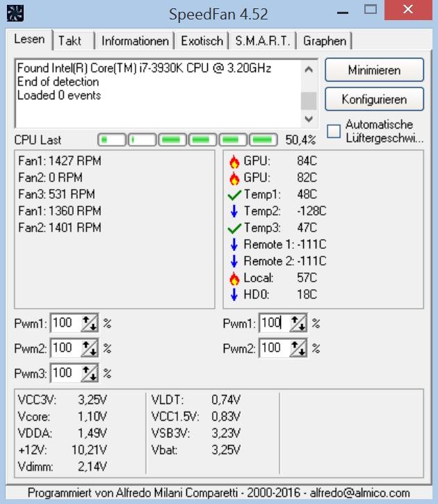This screenshot has width=438, height=504.
Task: Click the sixth CPU Last core bar
Action: click(x=263, y=140)
